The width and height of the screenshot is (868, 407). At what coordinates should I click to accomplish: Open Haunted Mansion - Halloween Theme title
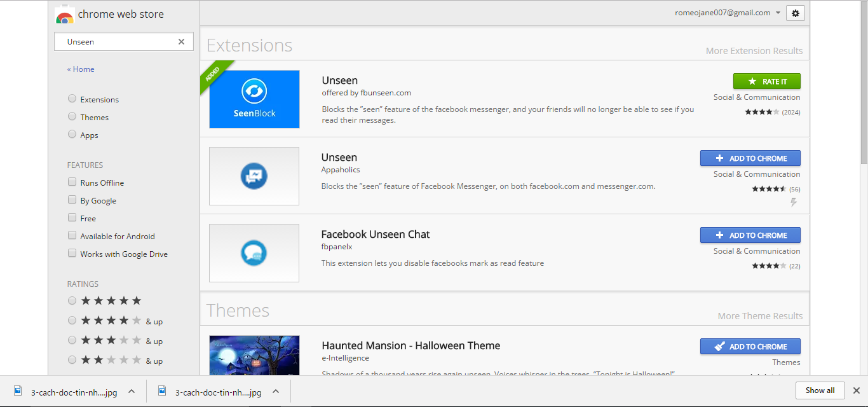pos(411,345)
